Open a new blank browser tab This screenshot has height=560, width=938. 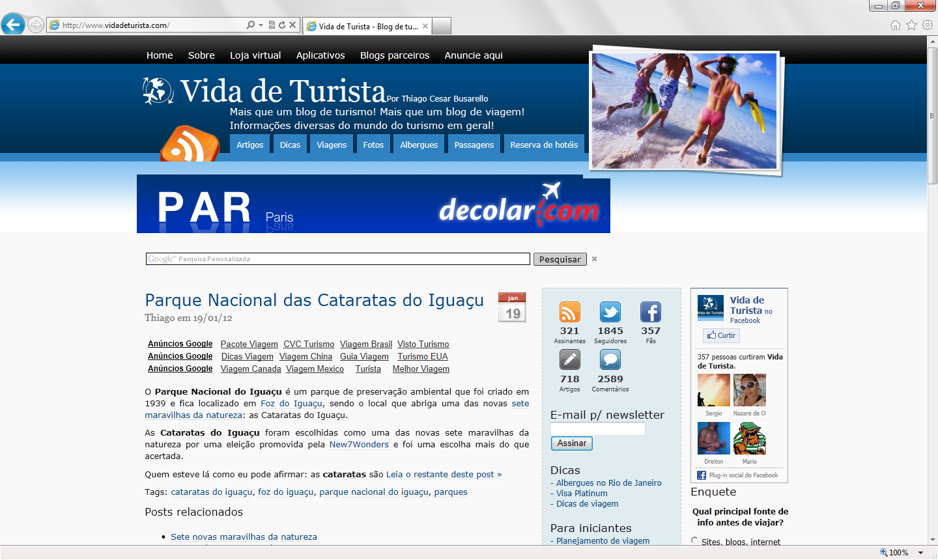coord(442,26)
